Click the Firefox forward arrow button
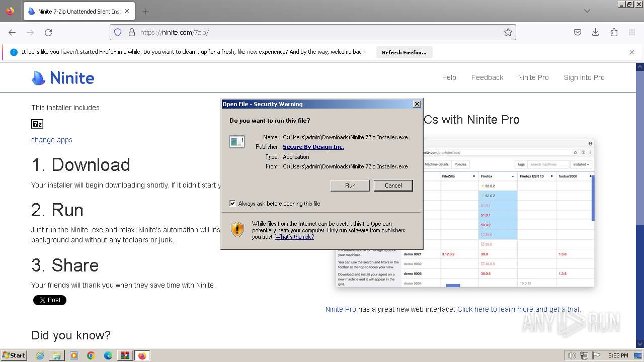Image resolution: width=644 pixels, height=362 pixels. click(30, 32)
